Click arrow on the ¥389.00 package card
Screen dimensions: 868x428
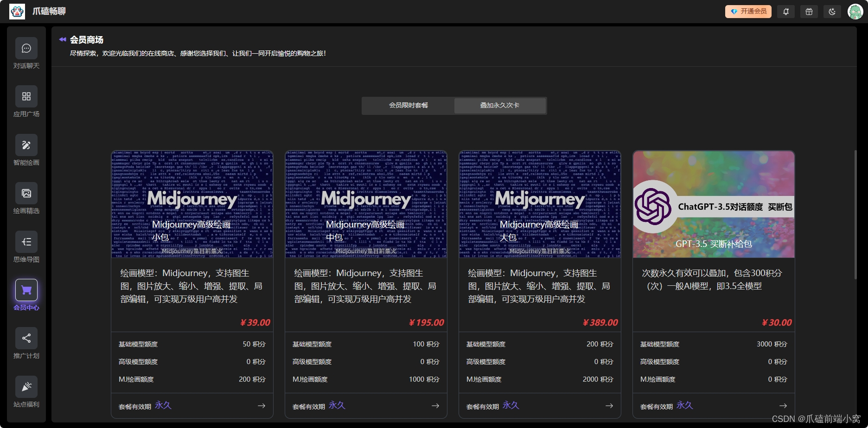click(609, 406)
